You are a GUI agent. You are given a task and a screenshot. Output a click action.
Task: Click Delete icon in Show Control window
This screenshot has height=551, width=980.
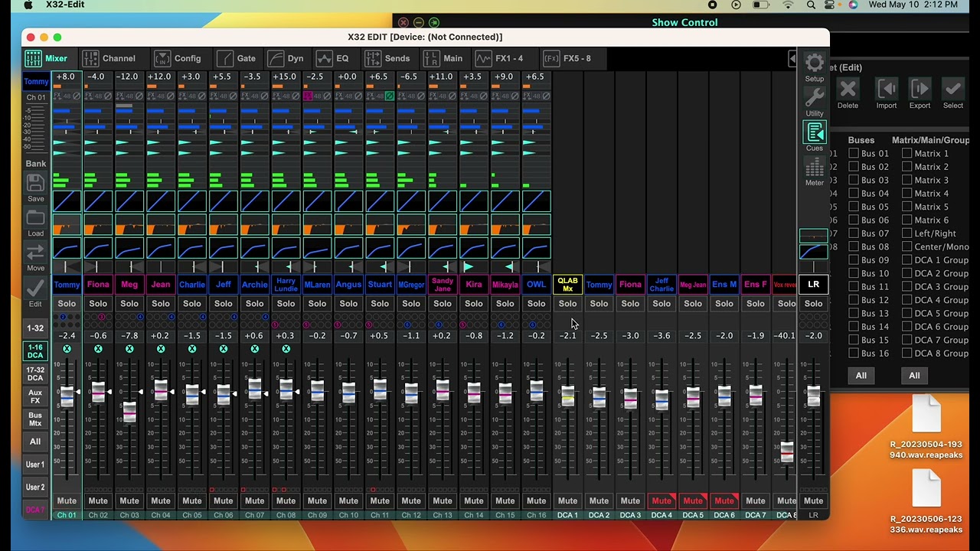[848, 89]
